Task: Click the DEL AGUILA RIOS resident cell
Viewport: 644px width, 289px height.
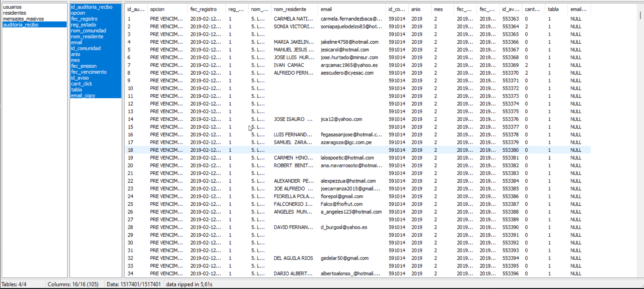Action: click(x=293, y=258)
